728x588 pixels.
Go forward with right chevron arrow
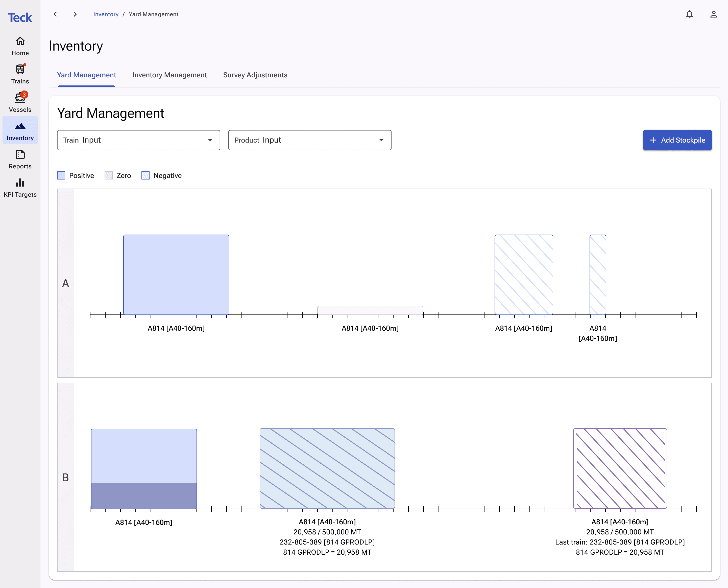[75, 14]
